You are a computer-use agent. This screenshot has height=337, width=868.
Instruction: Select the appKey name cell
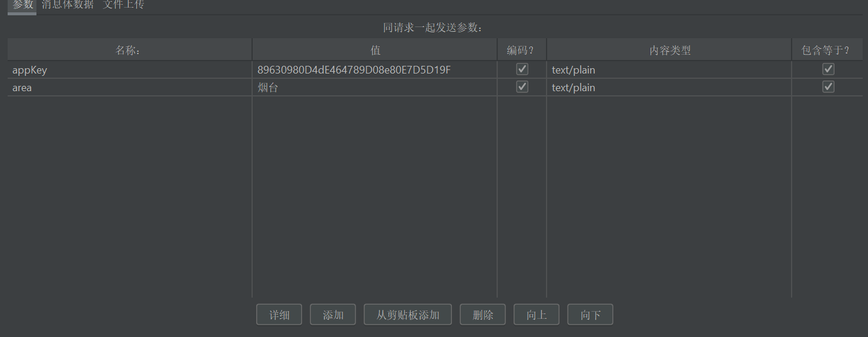pos(129,70)
